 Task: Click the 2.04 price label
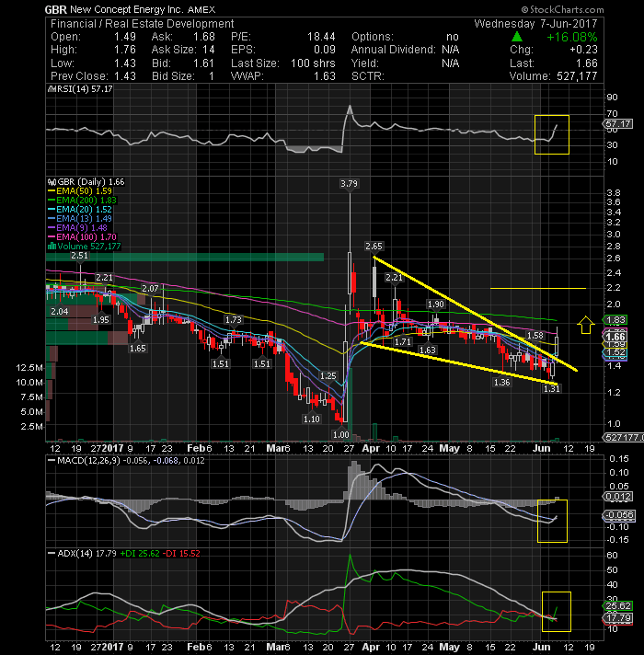[59, 311]
